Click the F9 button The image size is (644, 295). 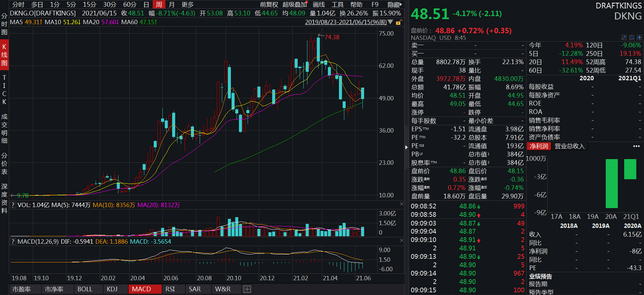[x=375, y=5]
